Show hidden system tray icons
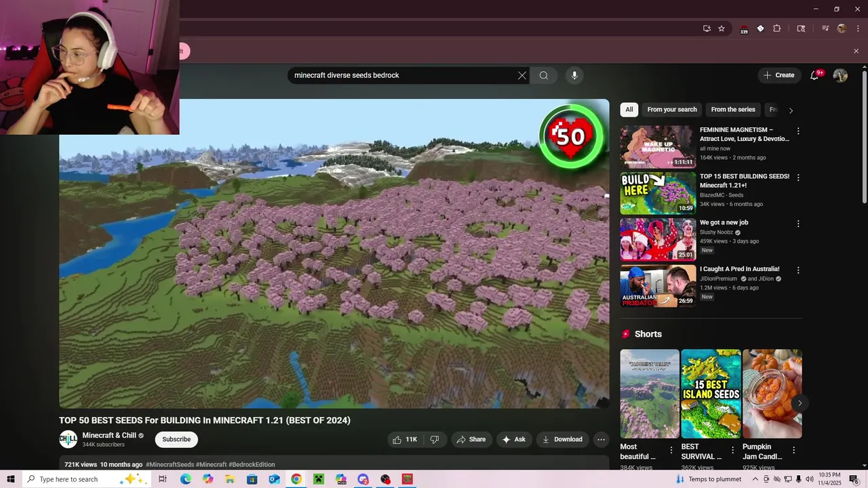The width and height of the screenshot is (868, 488). [x=755, y=479]
